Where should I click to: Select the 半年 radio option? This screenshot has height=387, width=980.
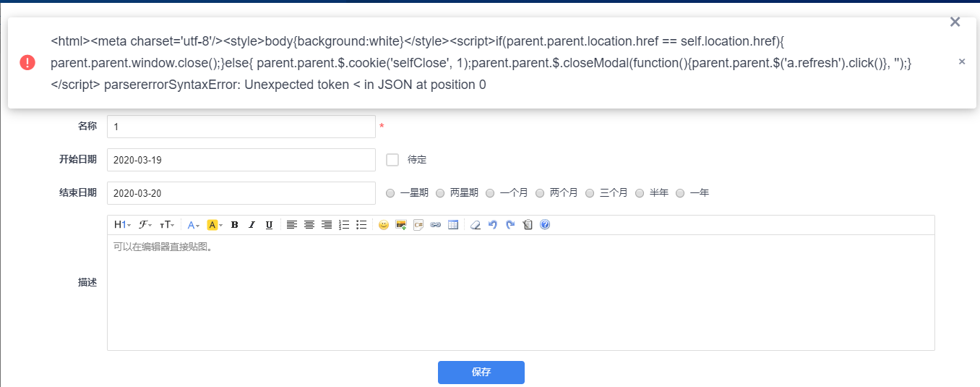pyautogui.click(x=640, y=193)
